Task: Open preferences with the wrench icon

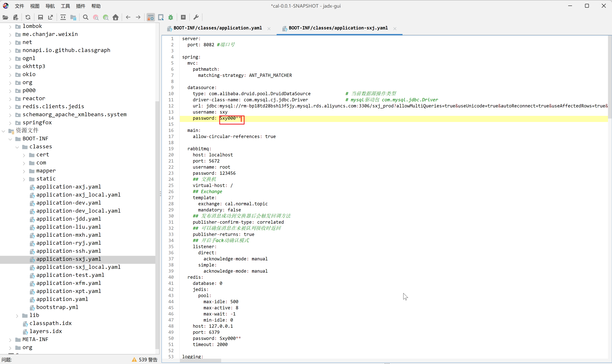Action: 196,17
